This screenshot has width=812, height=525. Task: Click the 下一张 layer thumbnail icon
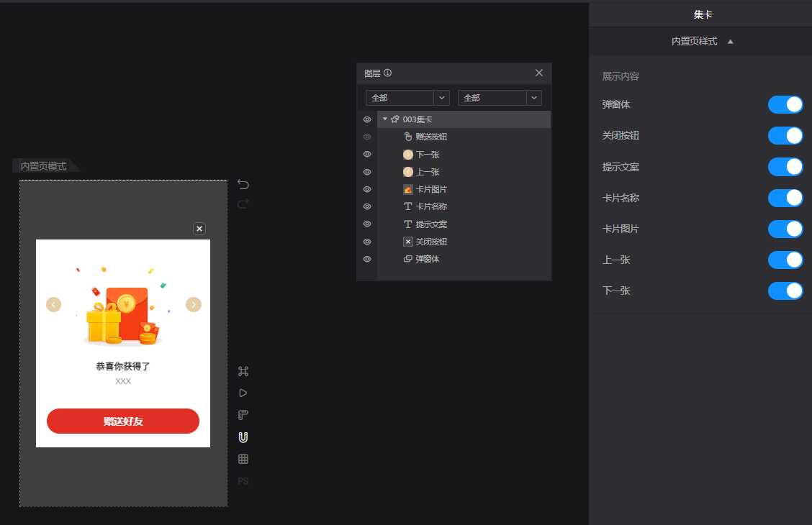click(408, 154)
